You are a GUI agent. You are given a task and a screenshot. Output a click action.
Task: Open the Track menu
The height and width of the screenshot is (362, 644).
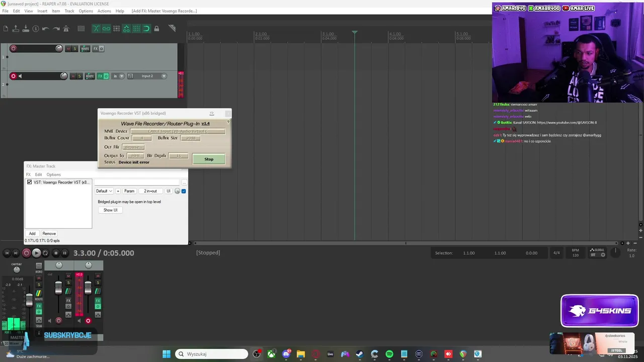point(69,11)
